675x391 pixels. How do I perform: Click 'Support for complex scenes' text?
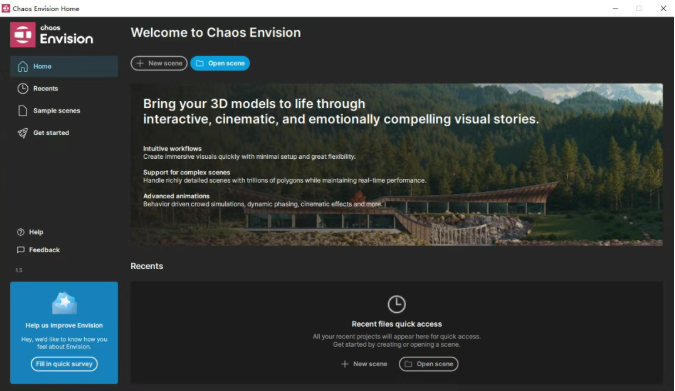point(186,172)
